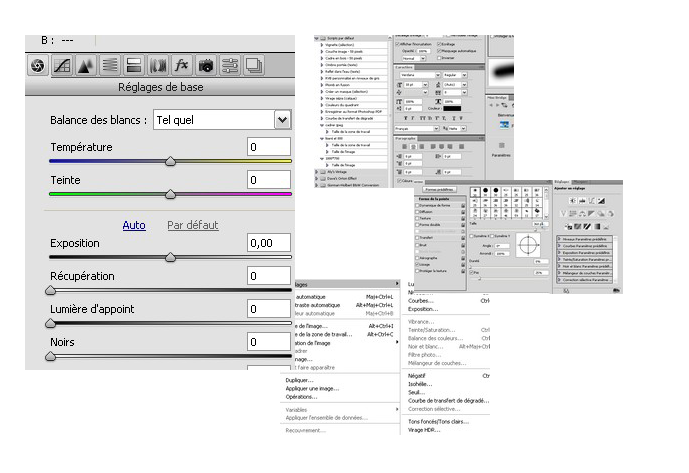
Task: Toggle the Forme double checkbox
Action: tap(417, 225)
